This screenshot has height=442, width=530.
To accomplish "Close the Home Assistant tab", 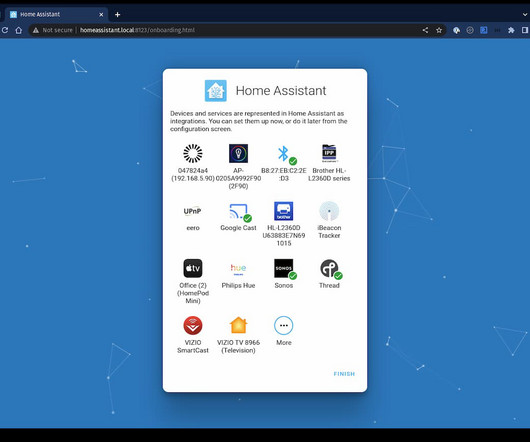I will [x=101, y=15].
